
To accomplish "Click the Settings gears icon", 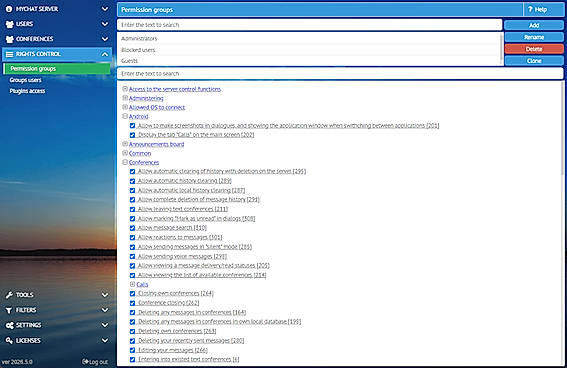I will click(x=9, y=325).
